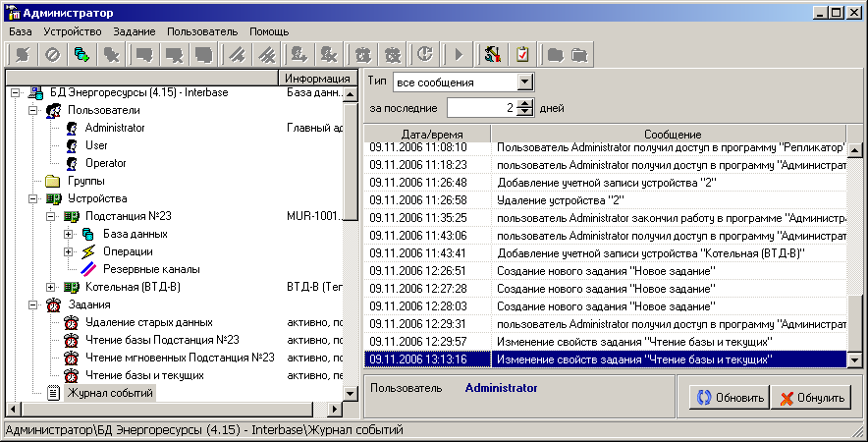Image resolution: width=868 pixels, height=442 pixels.
Task: Click the delete-task alarm clock toolbar icon
Action: tap(393, 54)
